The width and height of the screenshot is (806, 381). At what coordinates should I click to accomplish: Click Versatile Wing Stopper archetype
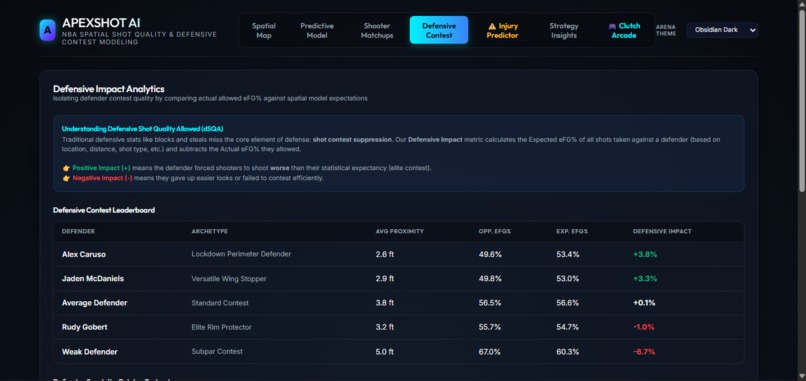point(229,279)
